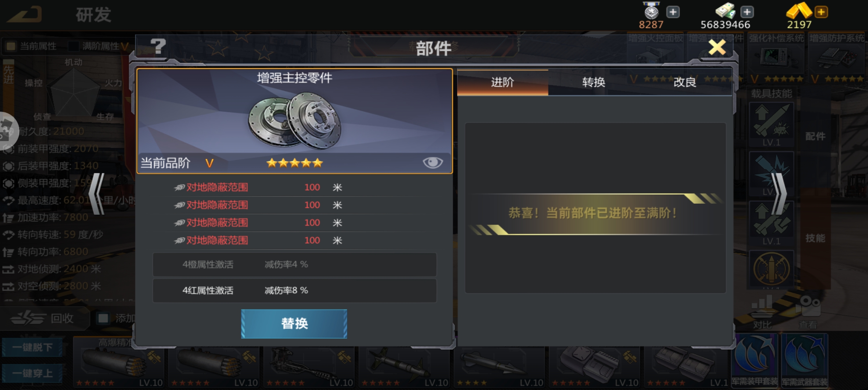Check the 当前属性 checkbox
The image size is (868, 390).
[11, 46]
